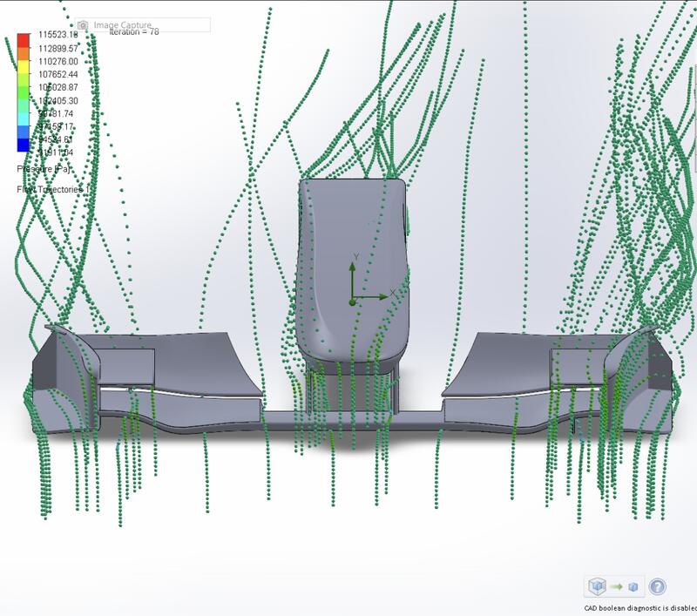Click the Y axis of coordinate triad
This screenshot has width=697, height=616.
tap(353, 280)
